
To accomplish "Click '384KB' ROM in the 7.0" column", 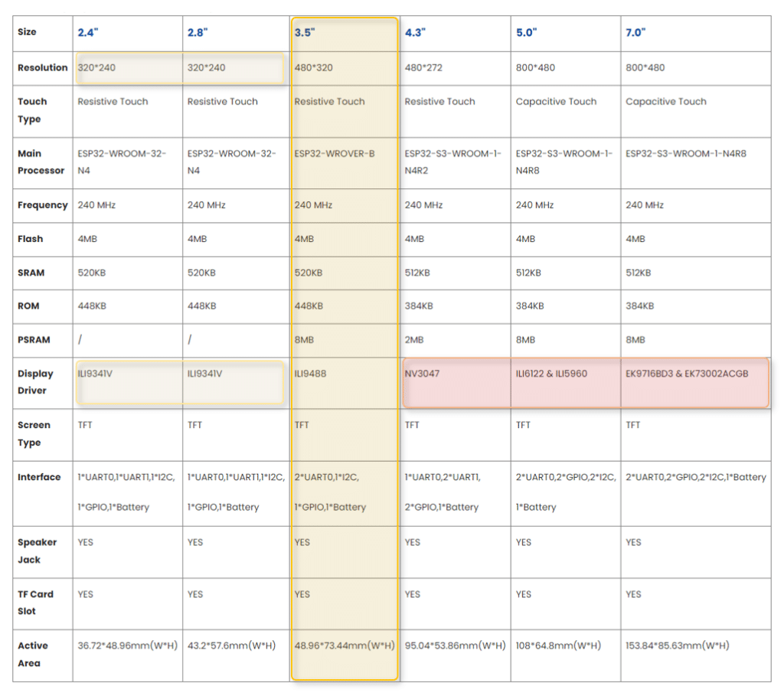I will tap(640, 306).
